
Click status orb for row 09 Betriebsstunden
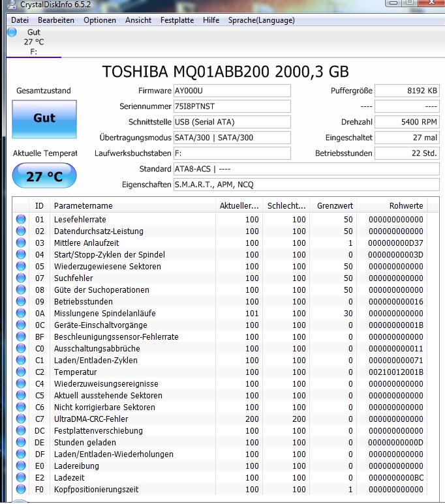pos(21,301)
